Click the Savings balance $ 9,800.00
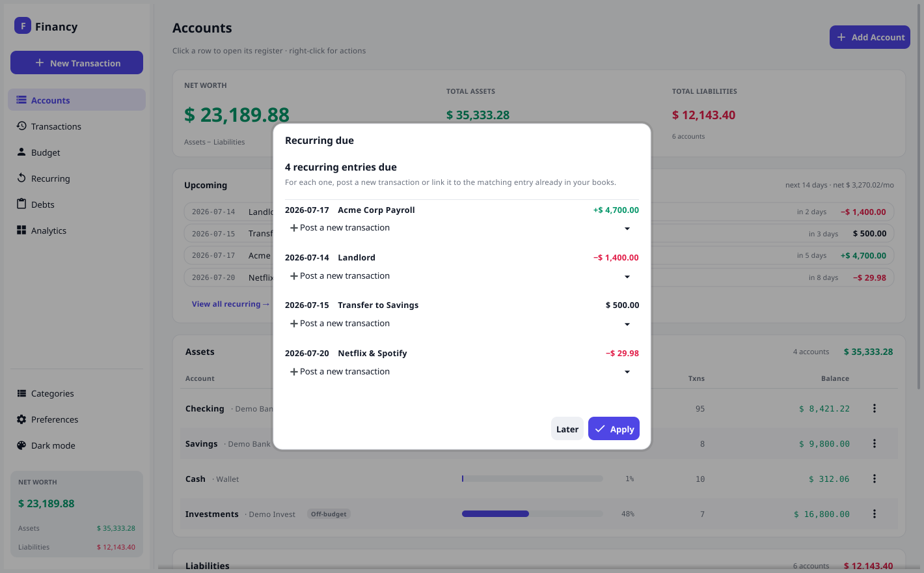This screenshot has height=573, width=924. click(824, 443)
